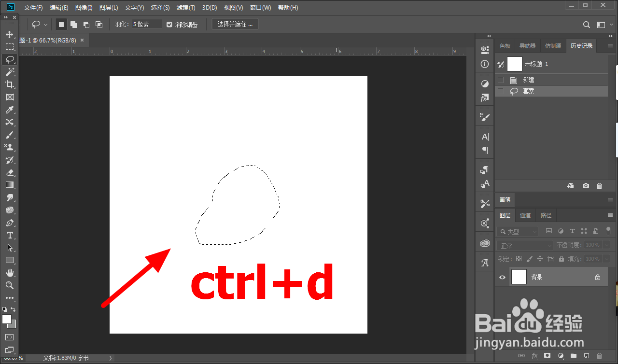
Task: Click the Select and Mask button
Action: tap(235, 24)
